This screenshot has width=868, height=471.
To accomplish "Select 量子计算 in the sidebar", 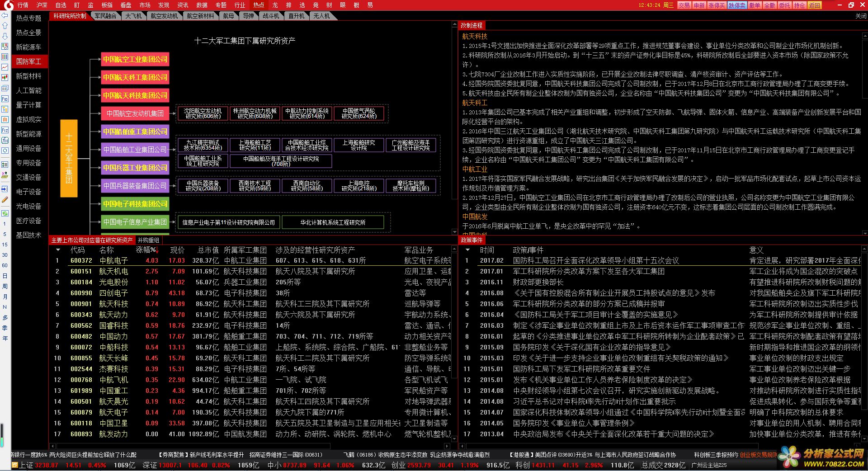I will coord(28,105).
